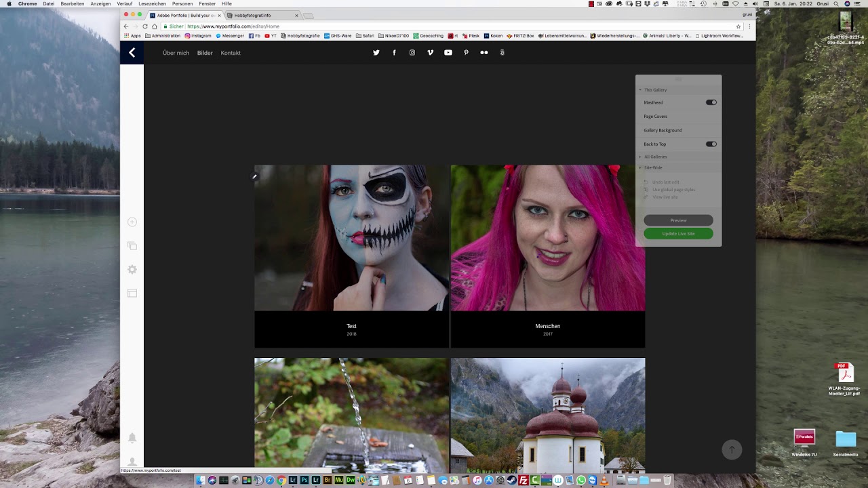Open the water fountain gallery cover
This screenshot has height=488, width=868.
click(351, 415)
